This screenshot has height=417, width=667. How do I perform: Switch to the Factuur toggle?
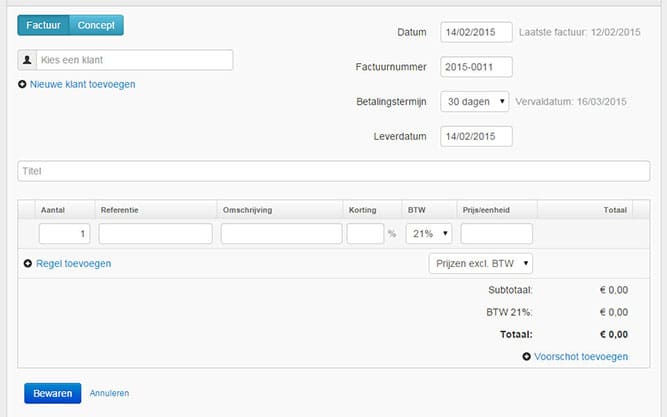(42, 25)
